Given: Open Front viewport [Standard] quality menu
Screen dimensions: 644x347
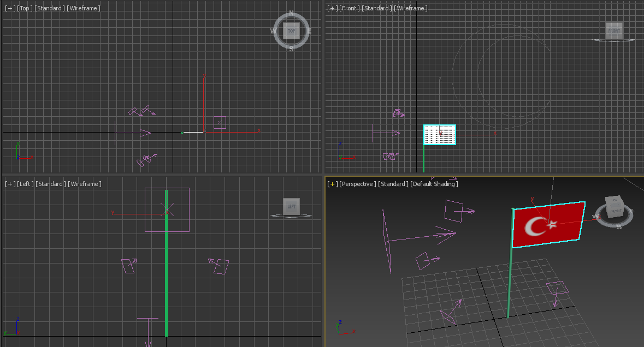Looking at the screenshot, I should pos(377,8).
